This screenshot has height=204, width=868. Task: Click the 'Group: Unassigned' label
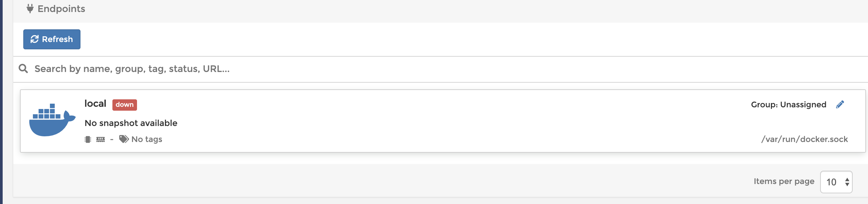coord(788,104)
